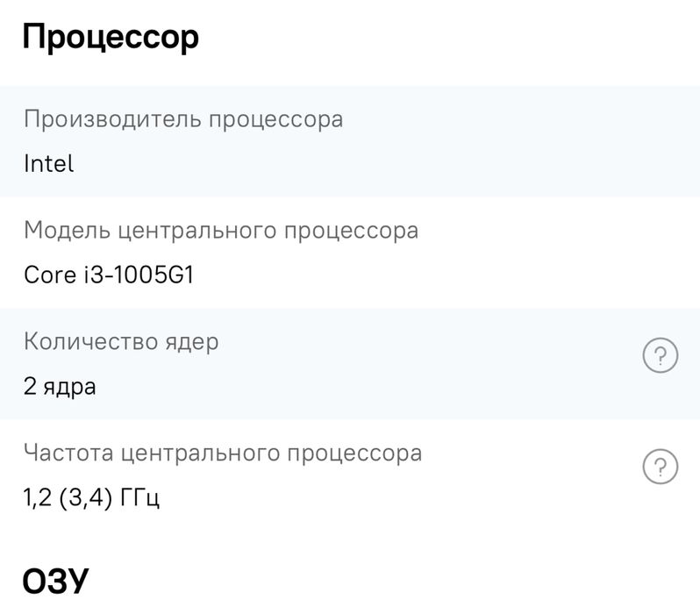Click the word ядра in the cores value

point(69,387)
